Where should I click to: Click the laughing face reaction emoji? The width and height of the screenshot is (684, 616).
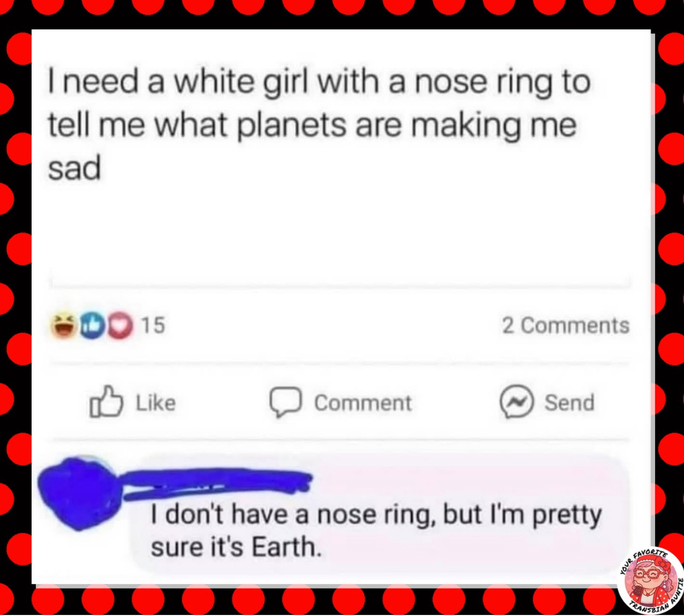click(x=64, y=325)
